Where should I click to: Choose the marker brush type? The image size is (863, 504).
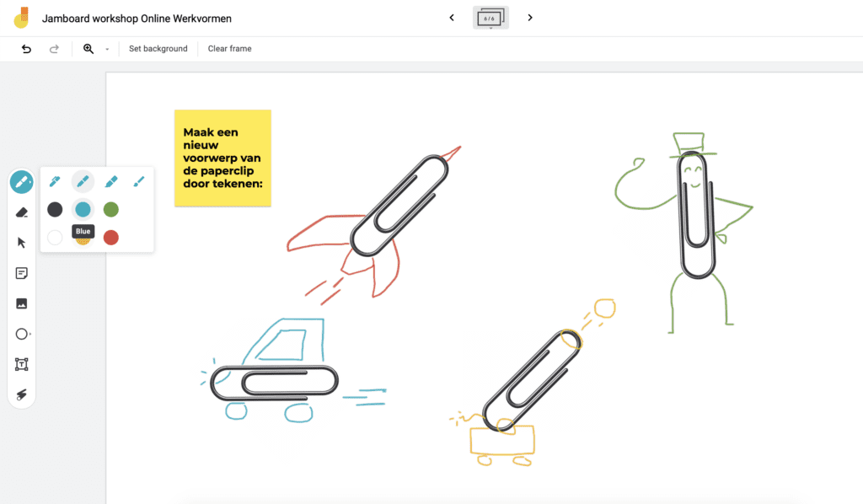click(x=83, y=181)
